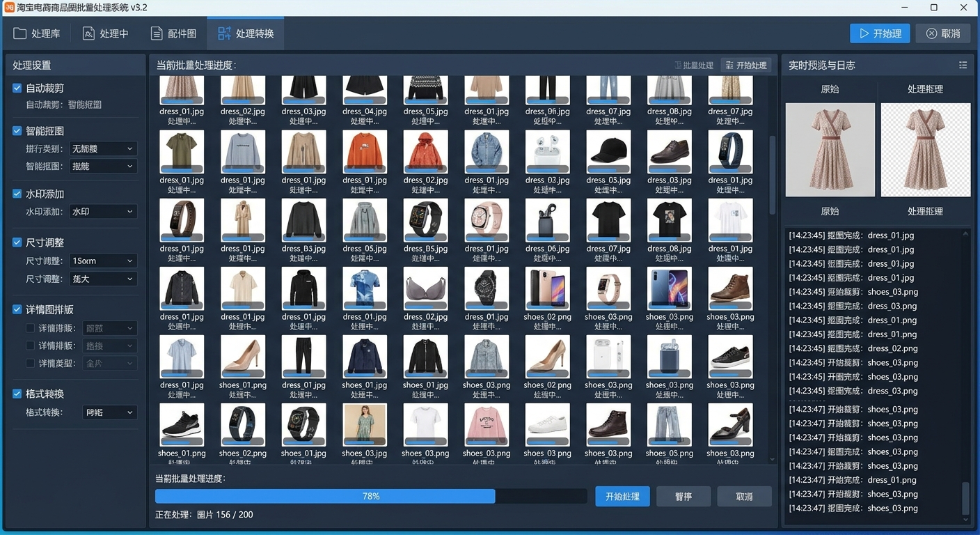Viewport: 980px width, 535px height.
Task: Click the 78% batch progress bar
Action: 371,497
